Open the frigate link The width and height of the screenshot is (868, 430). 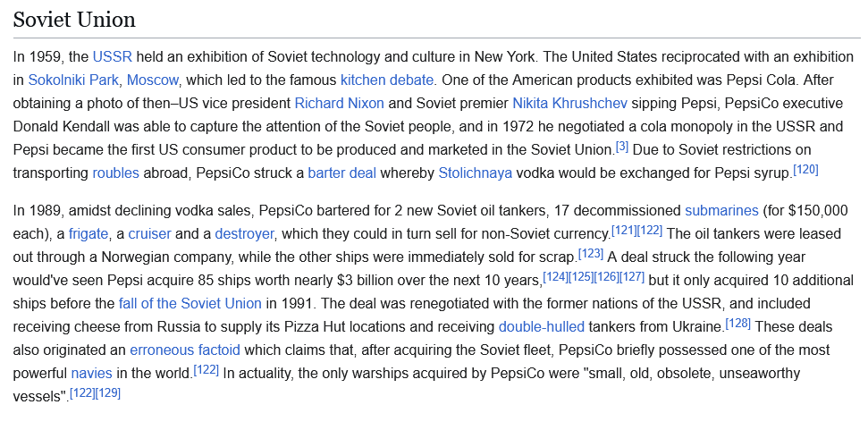click(90, 234)
